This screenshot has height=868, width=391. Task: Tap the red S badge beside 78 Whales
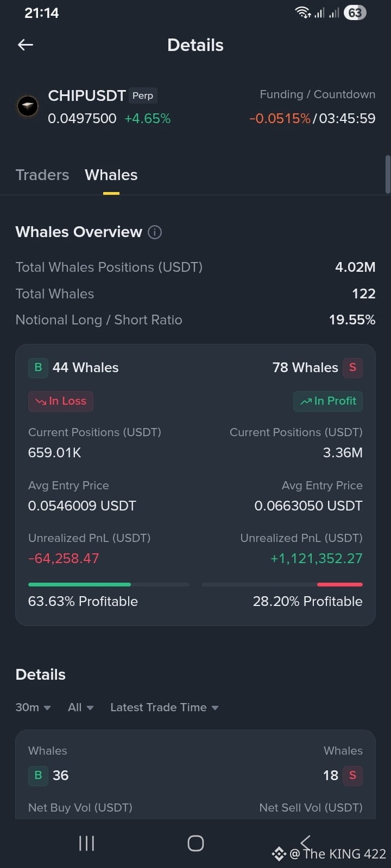pos(352,367)
